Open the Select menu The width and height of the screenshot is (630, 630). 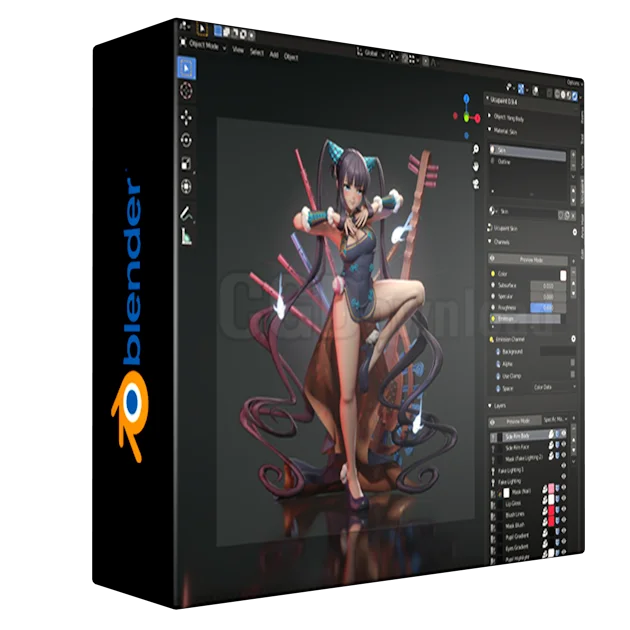point(257,52)
